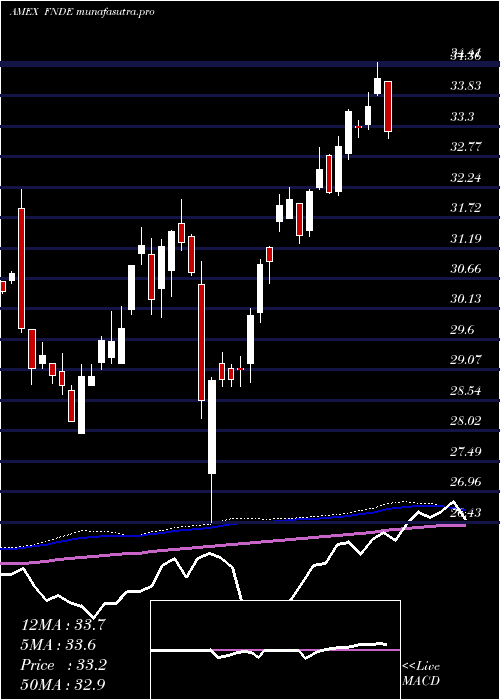The height and width of the screenshot is (700, 500).
Task: Select the 29.6 price axis label
Action: click(x=462, y=329)
